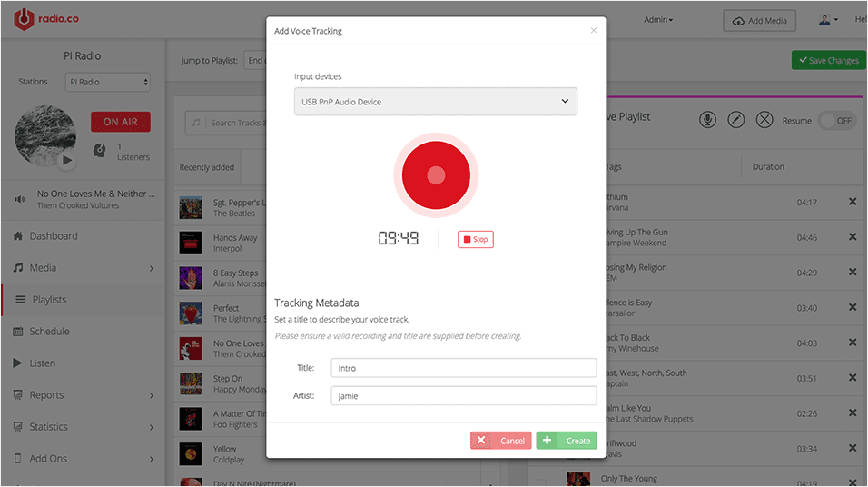Click the speaker icon beside now playing
This screenshot has height=487, width=868.
[x=19, y=199]
